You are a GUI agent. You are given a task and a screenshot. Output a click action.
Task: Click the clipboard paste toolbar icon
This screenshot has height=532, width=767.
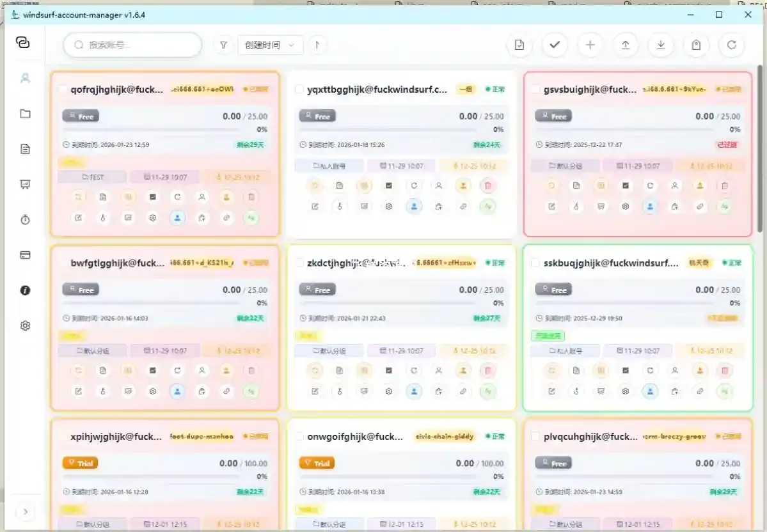[x=696, y=45]
